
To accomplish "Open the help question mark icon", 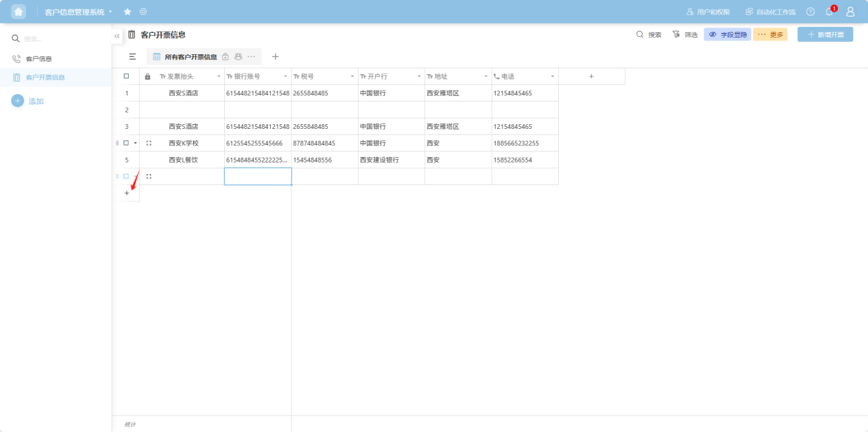I will click(810, 12).
